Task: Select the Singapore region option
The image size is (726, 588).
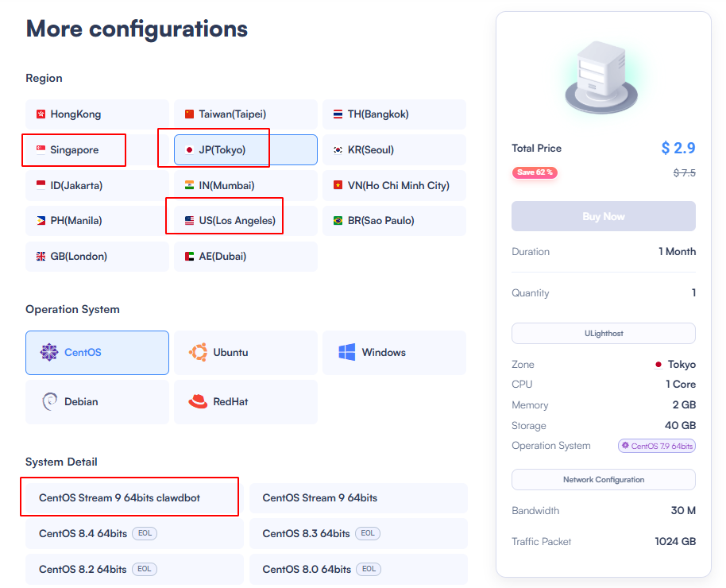Action: coord(73,149)
